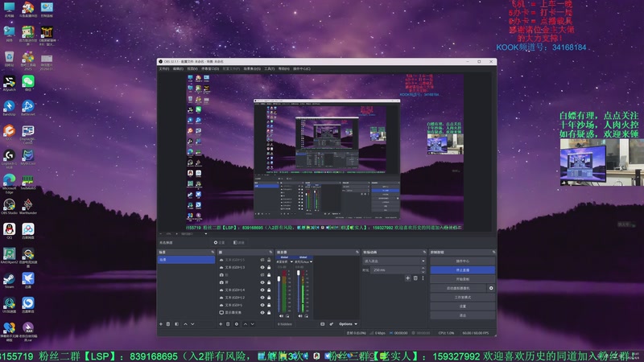Select the highlighted scene in Scenes list
The image size is (644, 362).
(186, 260)
